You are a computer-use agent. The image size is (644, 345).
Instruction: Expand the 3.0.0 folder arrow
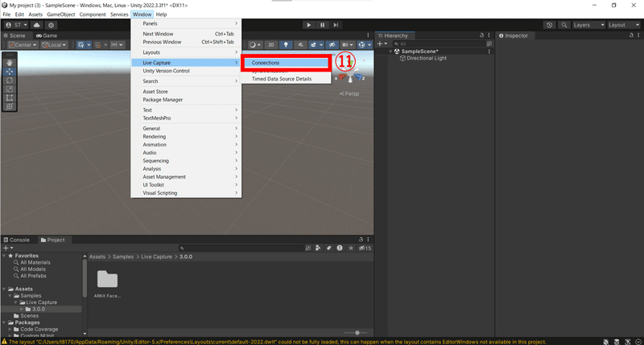(22, 309)
